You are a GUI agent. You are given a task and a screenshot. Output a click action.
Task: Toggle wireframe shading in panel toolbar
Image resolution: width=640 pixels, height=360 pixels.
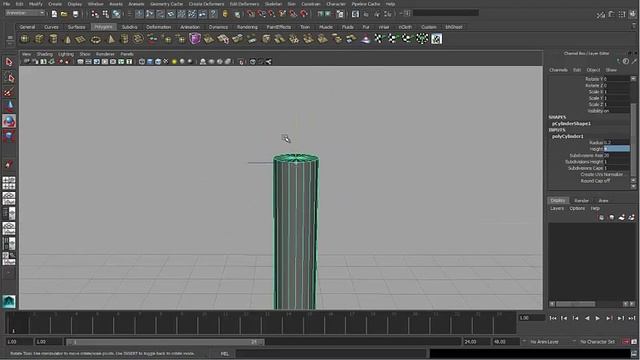click(142, 62)
